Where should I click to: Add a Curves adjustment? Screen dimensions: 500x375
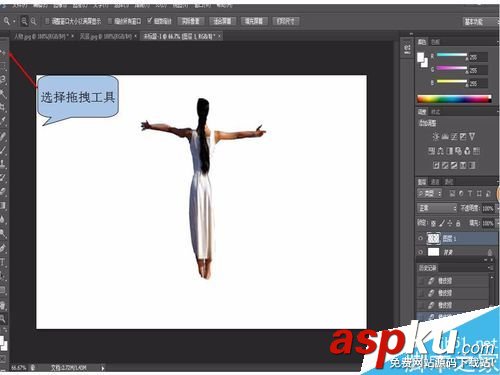click(x=454, y=136)
